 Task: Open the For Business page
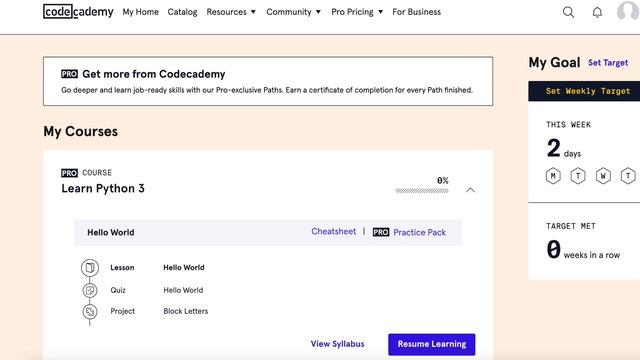tap(417, 12)
